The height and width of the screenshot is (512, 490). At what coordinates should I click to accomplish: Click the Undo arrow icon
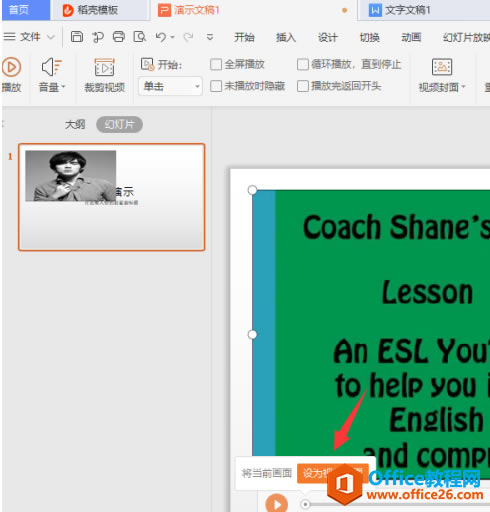coord(161,37)
